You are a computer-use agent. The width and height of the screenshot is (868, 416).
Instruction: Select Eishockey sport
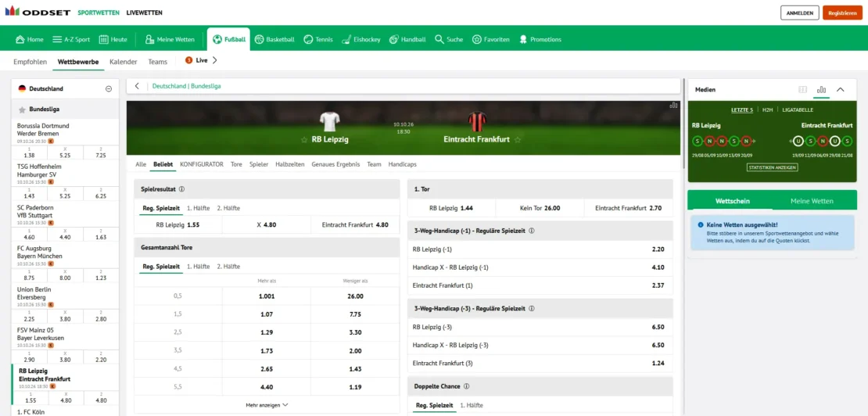click(361, 39)
